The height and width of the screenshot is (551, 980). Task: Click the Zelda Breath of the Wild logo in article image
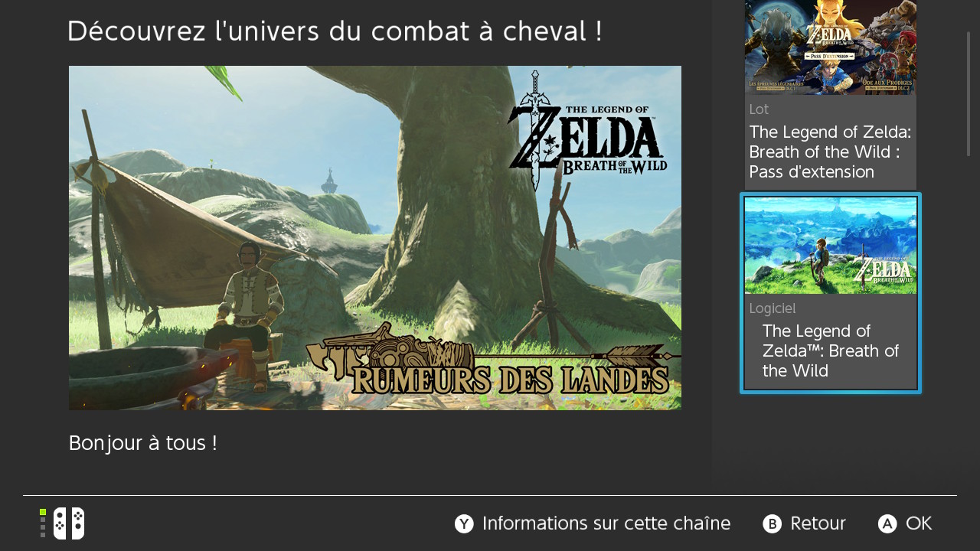586,130
